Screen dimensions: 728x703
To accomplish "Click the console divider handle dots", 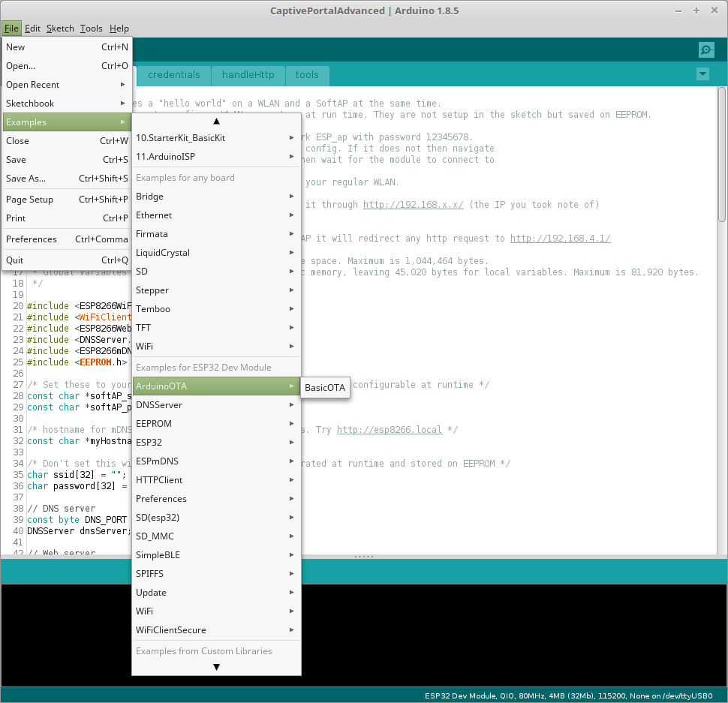I will click(x=364, y=557).
